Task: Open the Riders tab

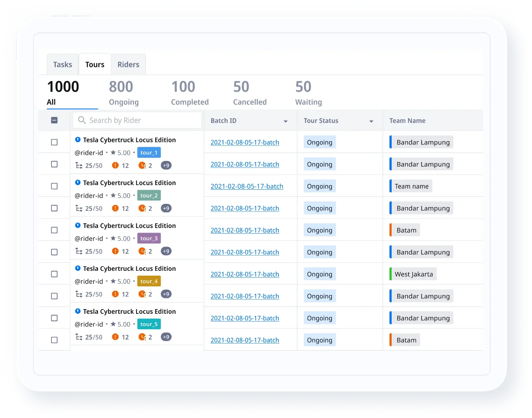Action: (128, 65)
